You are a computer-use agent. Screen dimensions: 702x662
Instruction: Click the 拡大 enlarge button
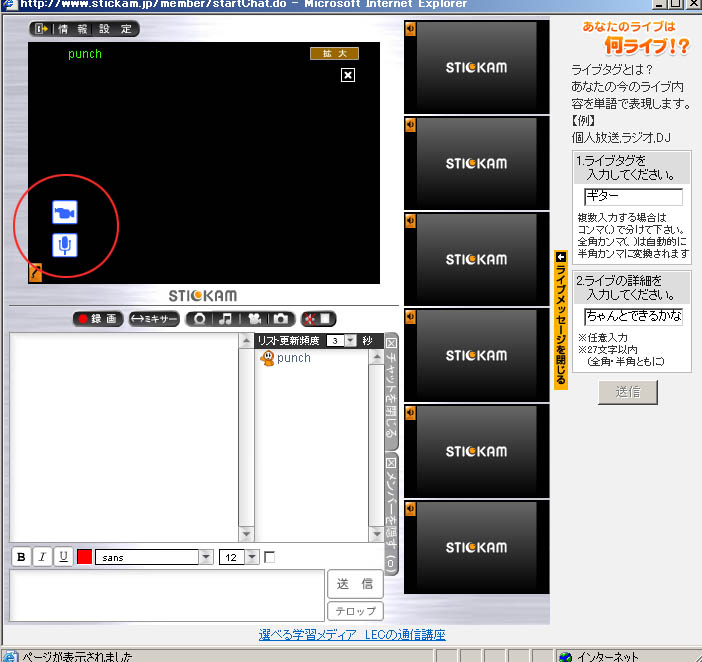tap(334, 54)
